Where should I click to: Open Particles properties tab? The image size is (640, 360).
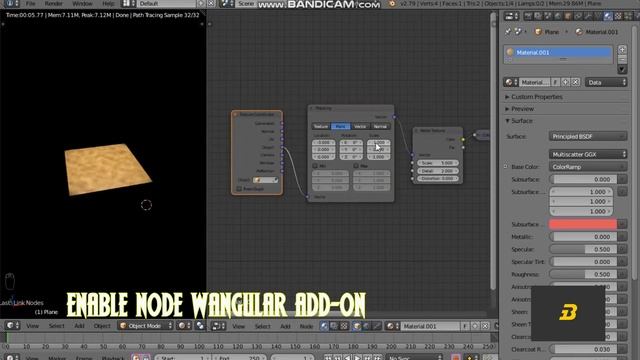[x=628, y=16]
